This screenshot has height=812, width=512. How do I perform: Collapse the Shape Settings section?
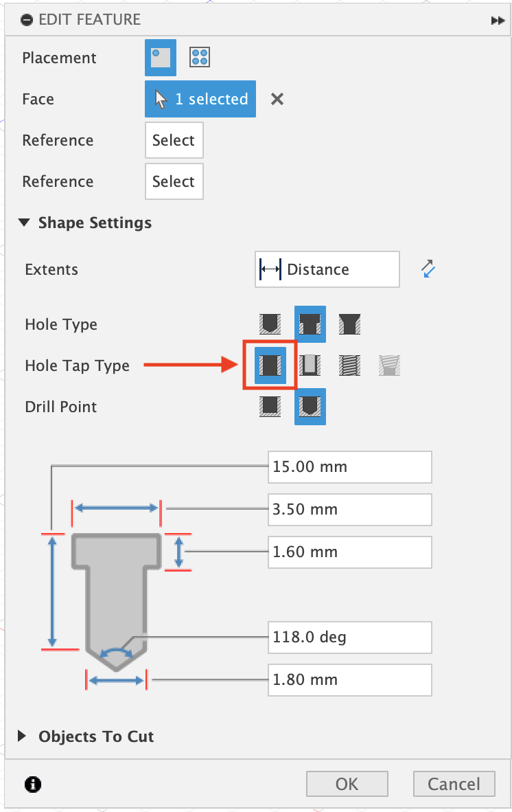click(x=25, y=222)
